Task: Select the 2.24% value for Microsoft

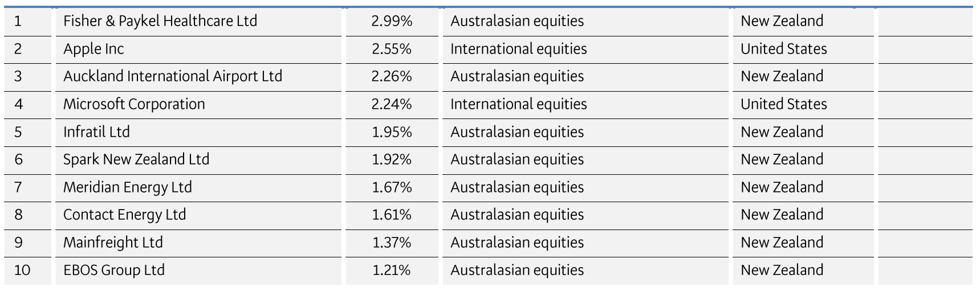Action: click(391, 104)
